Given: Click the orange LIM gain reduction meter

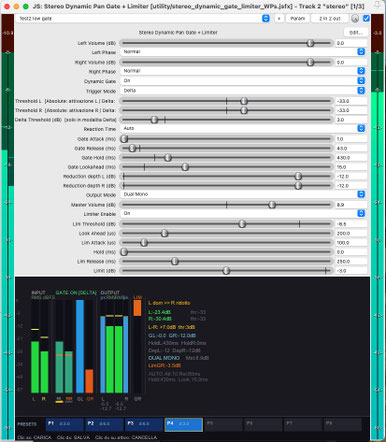Looking at the screenshot, I should coord(137,308).
